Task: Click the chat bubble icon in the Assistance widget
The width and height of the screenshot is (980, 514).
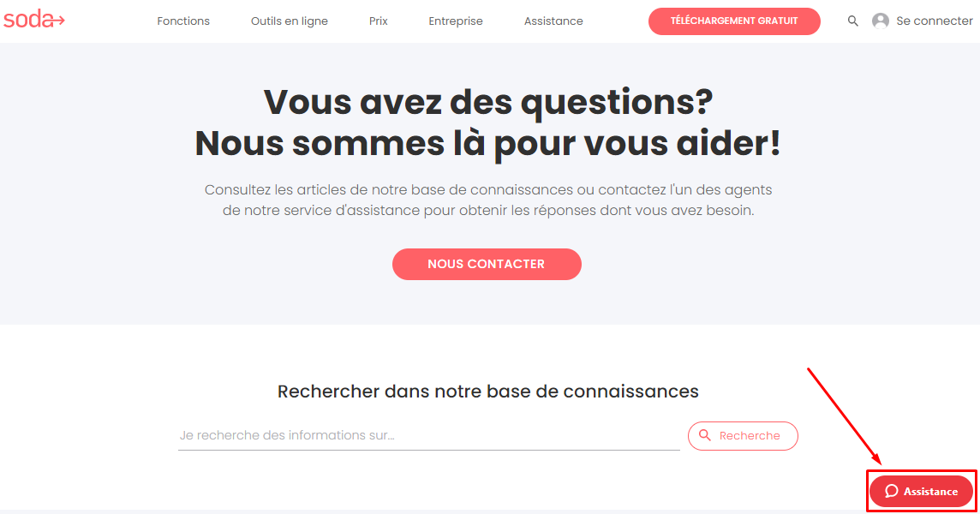Action: [x=891, y=491]
